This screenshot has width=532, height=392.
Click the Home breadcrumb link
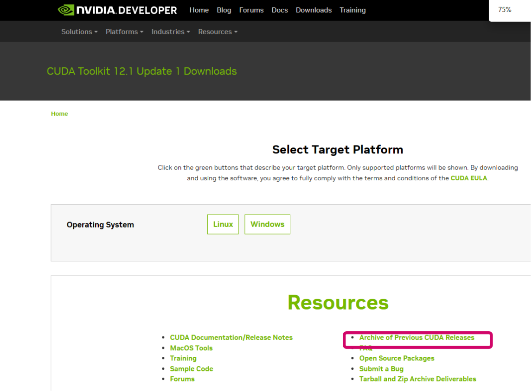click(59, 114)
